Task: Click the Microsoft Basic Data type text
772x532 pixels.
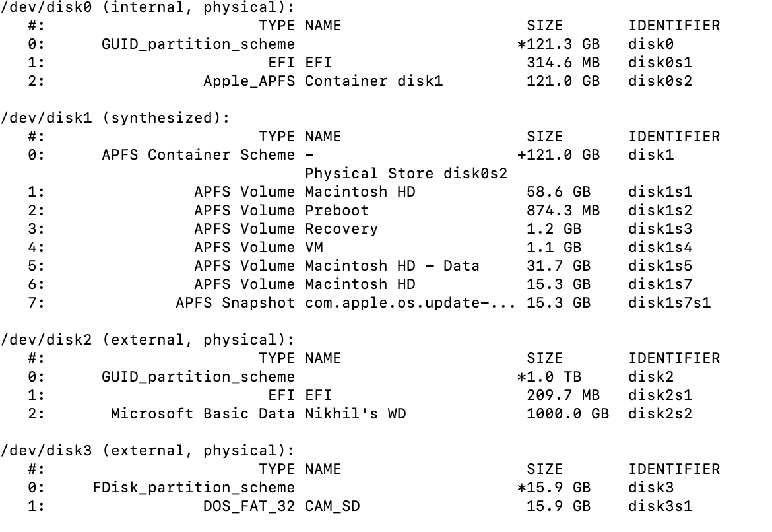Action: click(203, 414)
